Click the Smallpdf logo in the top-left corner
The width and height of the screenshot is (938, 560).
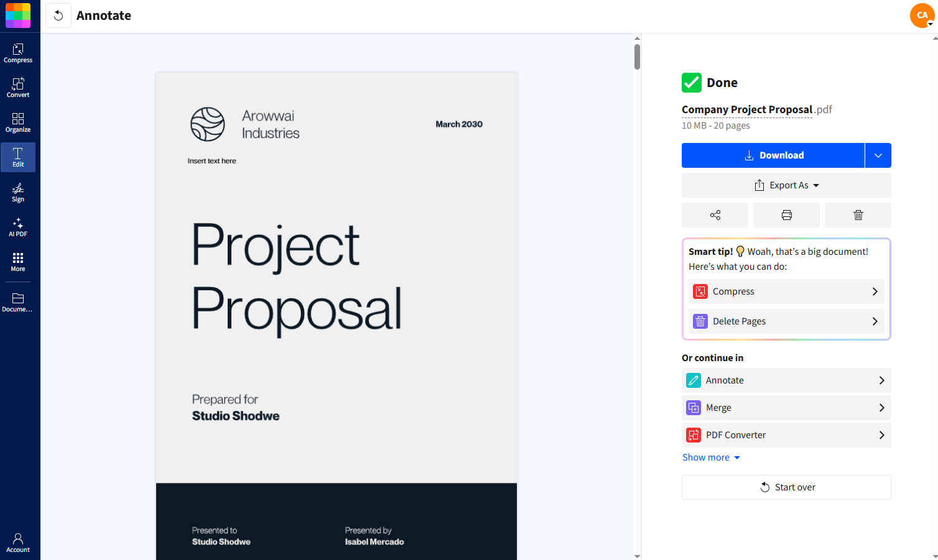tap(18, 15)
